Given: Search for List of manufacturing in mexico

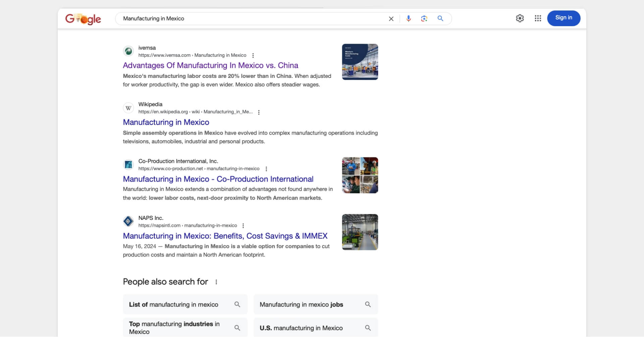Looking at the screenshot, I should (185, 304).
